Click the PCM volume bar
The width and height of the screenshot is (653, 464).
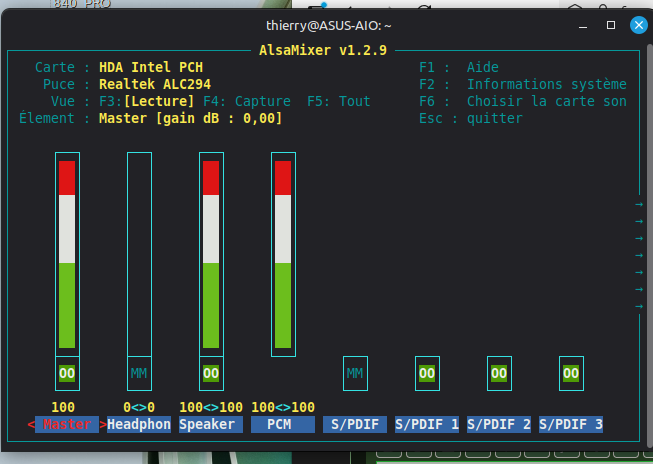point(283,255)
